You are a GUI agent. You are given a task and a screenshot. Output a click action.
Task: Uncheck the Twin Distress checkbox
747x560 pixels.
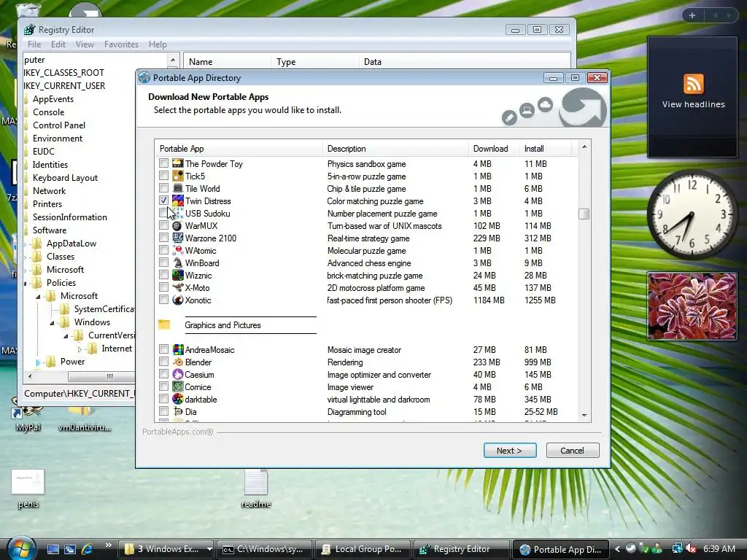tap(163, 201)
